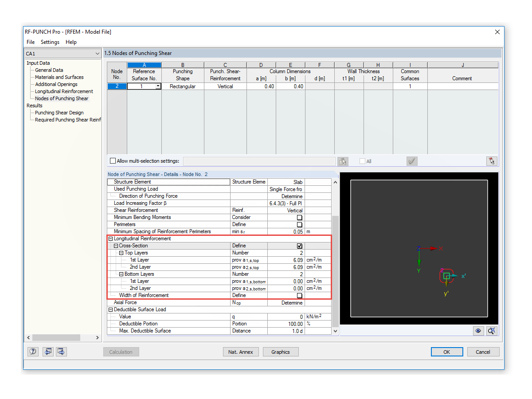Open Required Punching Shear Reinforcement results
The width and height of the screenshot is (532, 399).
68,120
